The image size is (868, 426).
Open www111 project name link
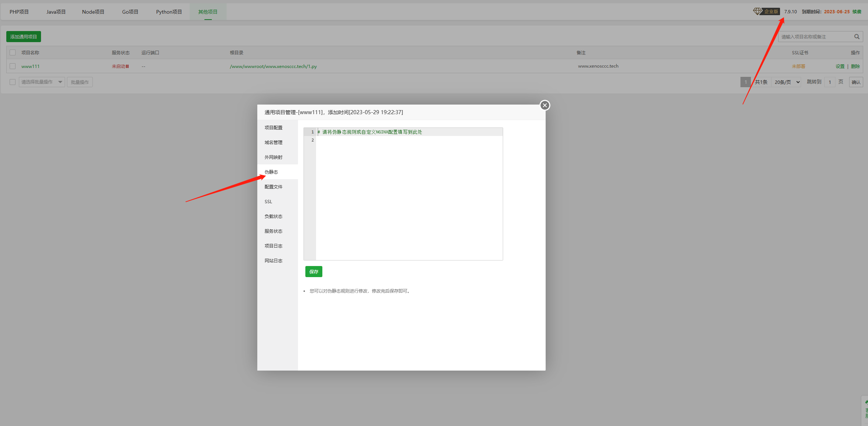tap(30, 67)
